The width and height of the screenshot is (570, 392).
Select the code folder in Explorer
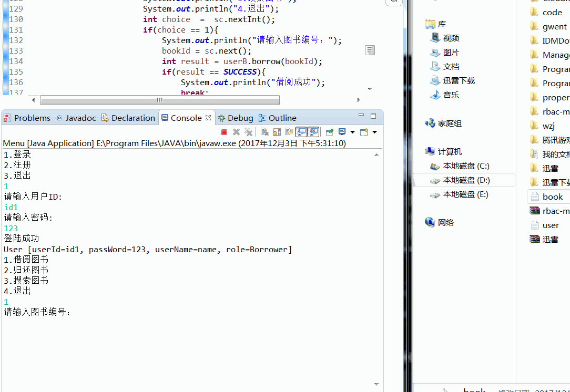pos(546,13)
